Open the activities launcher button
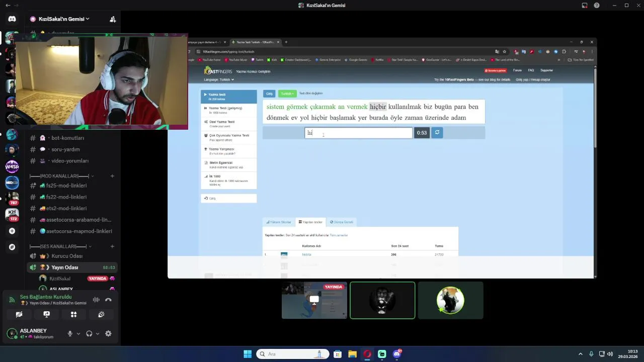 (x=73, y=314)
